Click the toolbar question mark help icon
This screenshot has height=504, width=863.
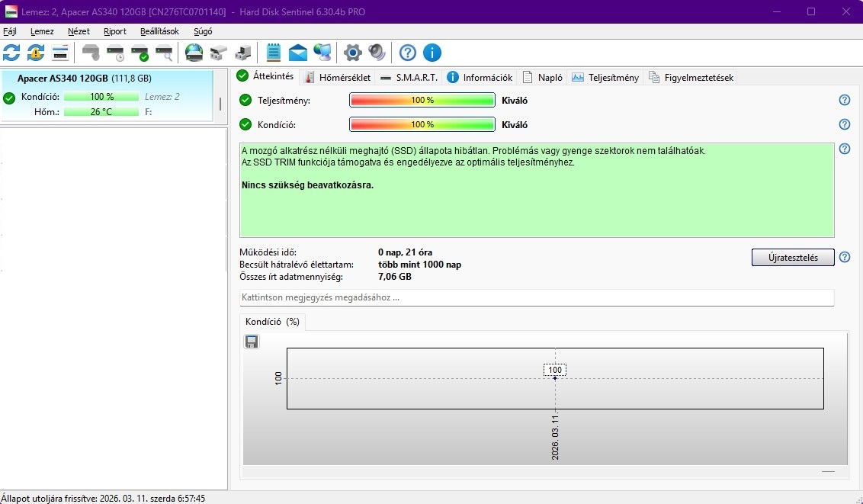(408, 53)
